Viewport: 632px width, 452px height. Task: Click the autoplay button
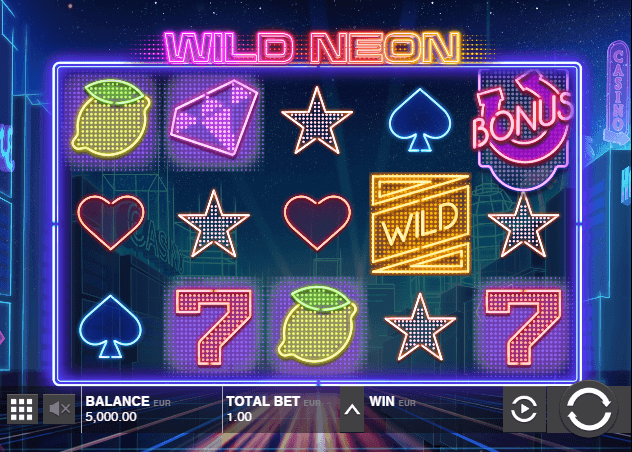(x=524, y=409)
